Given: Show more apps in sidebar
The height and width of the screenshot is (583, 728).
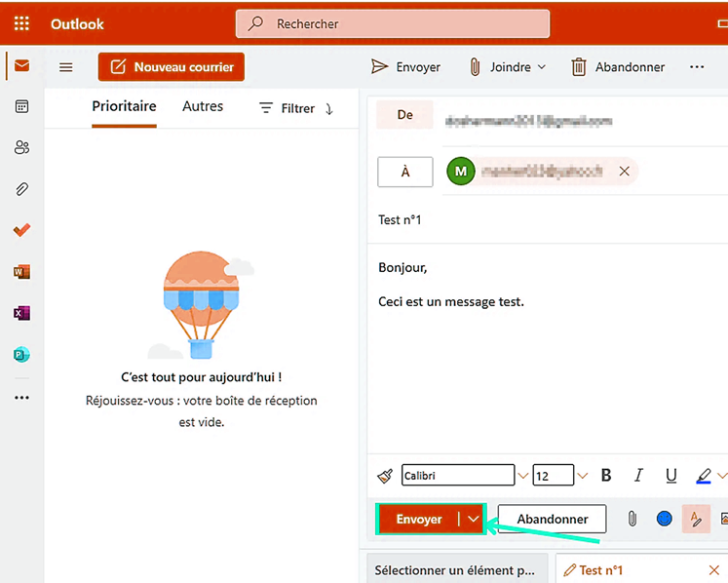Looking at the screenshot, I should pos(21,398).
